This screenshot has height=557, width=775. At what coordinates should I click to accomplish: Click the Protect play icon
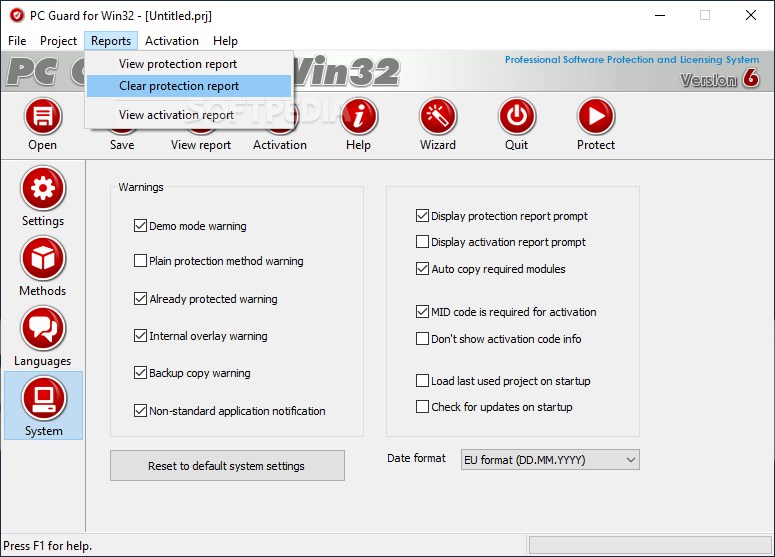point(596,117)
